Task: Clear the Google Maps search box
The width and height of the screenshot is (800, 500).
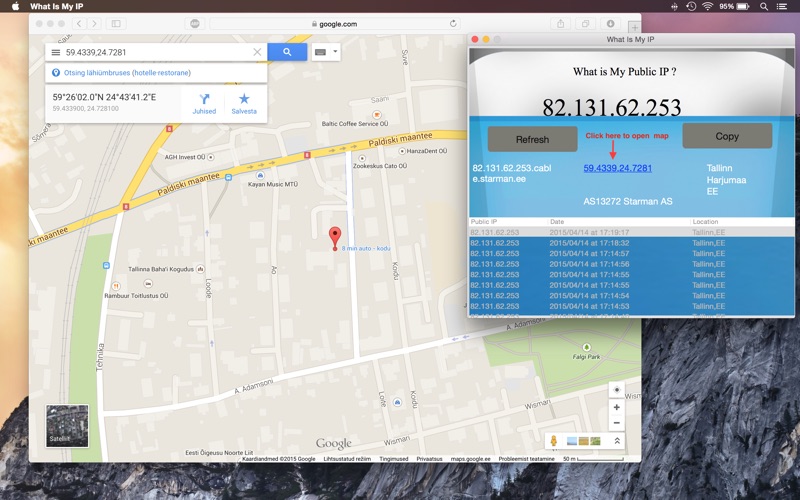Action: pyautogui.click(x=257, y=52)
